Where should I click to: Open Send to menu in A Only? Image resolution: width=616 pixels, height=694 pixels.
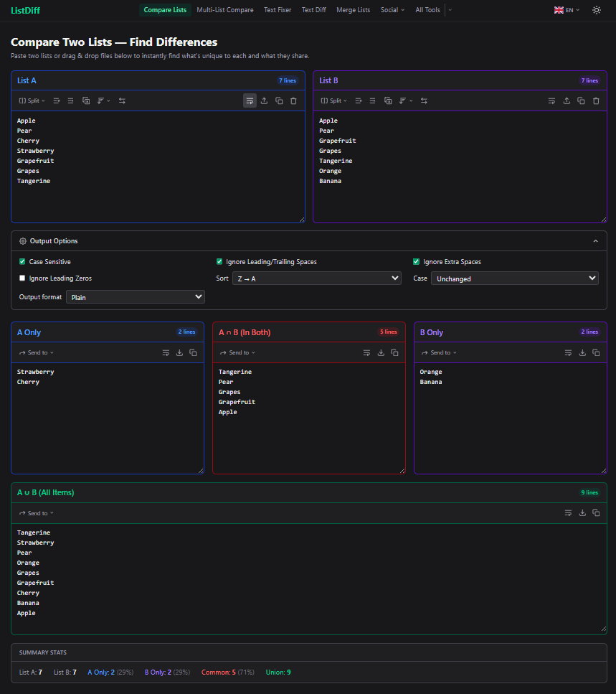pos(37,353)
